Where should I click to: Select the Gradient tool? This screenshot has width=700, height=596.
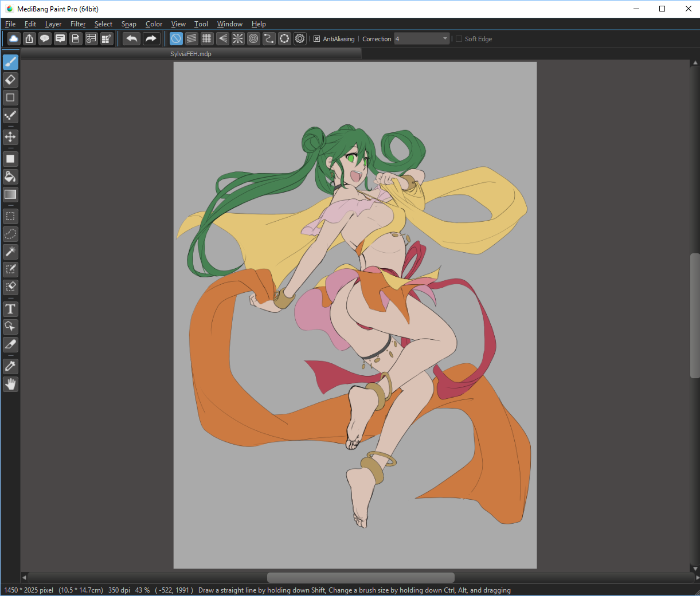point(10,194)
